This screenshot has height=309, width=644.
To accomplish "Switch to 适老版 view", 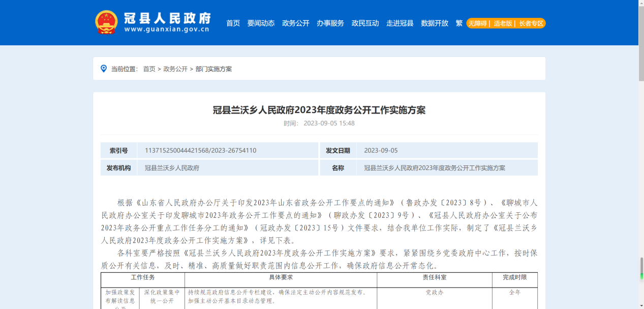I will (x=503, y=23).
